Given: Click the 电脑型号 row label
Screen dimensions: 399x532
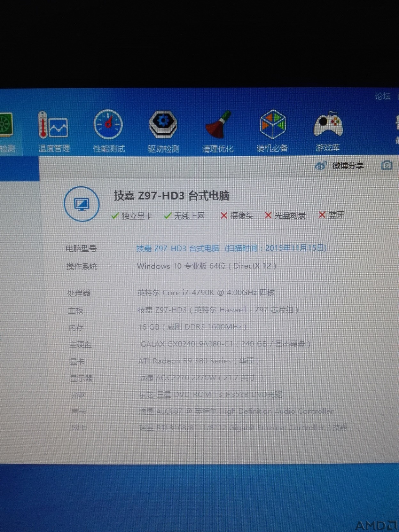Looking at the screenshot, I should point(81,248).
